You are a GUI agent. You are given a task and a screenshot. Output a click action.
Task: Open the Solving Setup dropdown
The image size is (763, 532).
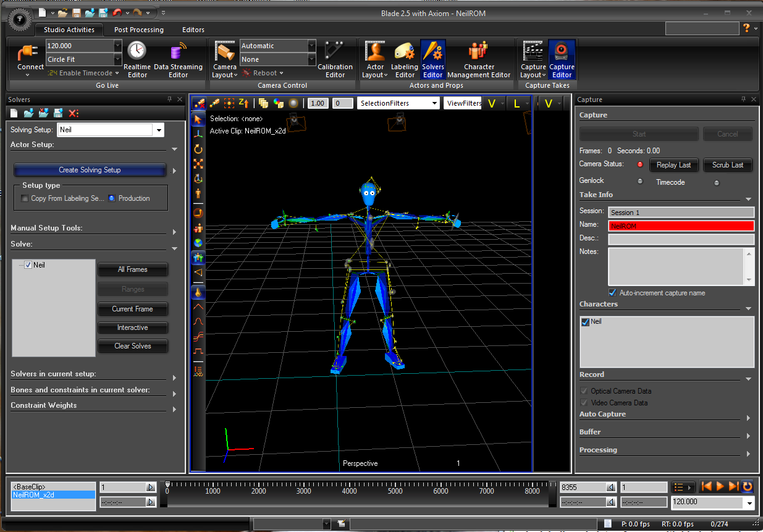point(159,130)
